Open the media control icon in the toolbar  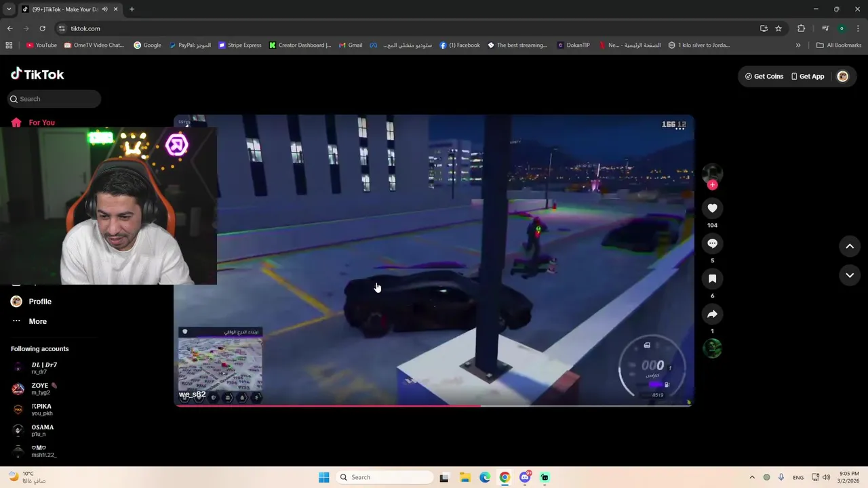tap(825, 28)
